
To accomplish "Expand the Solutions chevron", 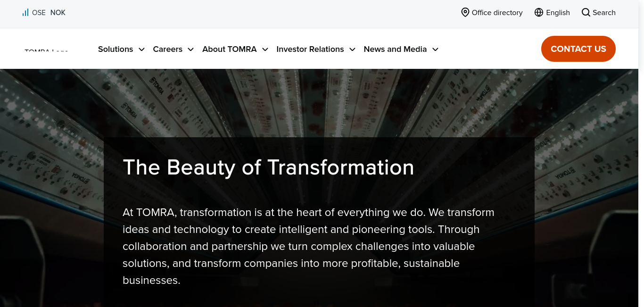I will (141, 49).
